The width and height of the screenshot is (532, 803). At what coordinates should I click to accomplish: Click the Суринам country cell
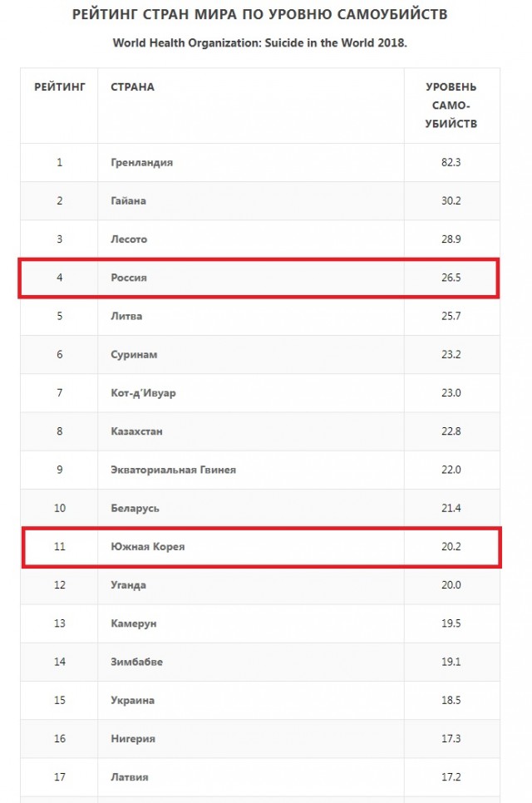click(134, 354)
